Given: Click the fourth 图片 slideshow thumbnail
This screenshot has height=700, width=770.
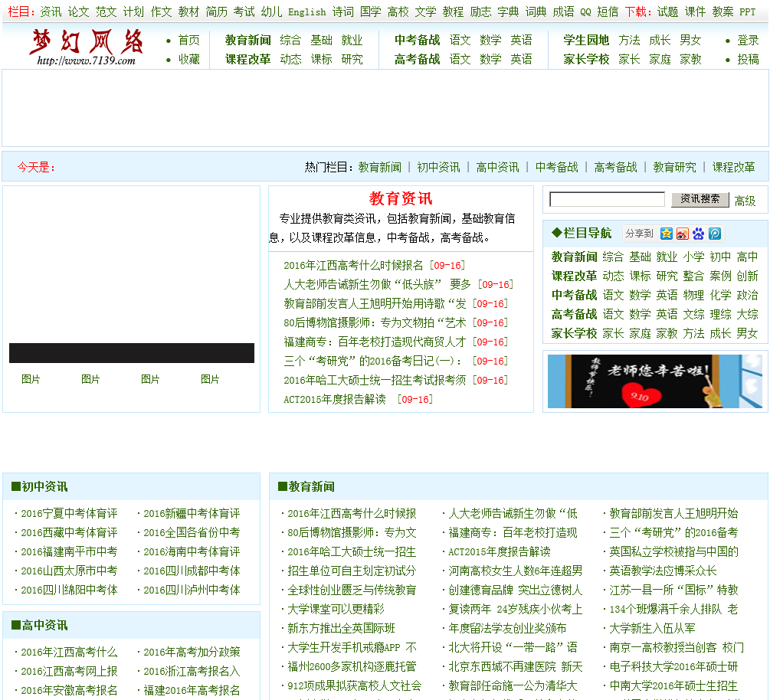Looking at the screenshot, I should coord(210,379).
